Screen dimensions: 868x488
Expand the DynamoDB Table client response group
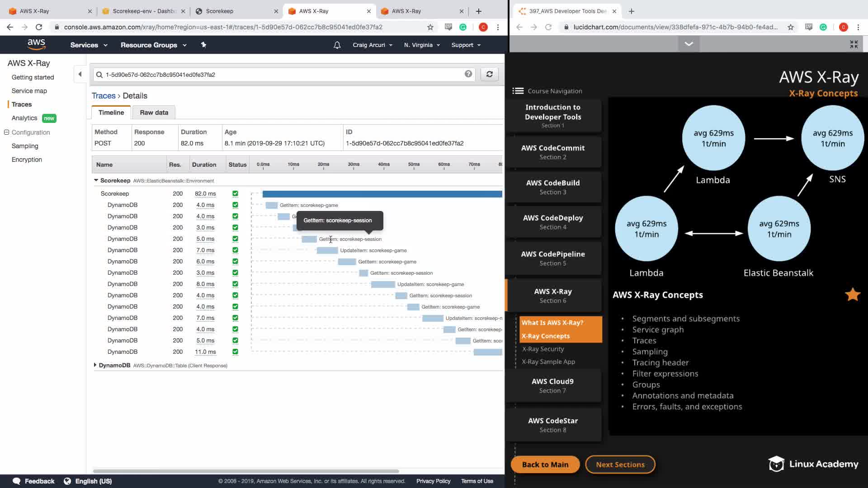pos(95,365)
